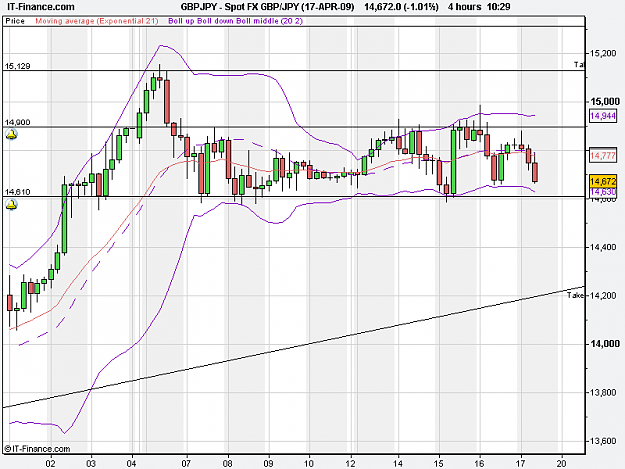Click the 14,777 moving average value tag
Image resolution: width=625 pixels, height=469 pixels.
[x=603, y=155]
